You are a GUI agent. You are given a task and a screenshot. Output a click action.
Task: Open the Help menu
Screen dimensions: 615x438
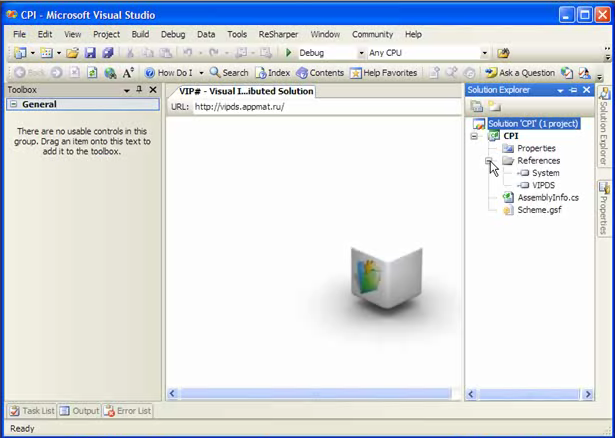pos(413,35)
